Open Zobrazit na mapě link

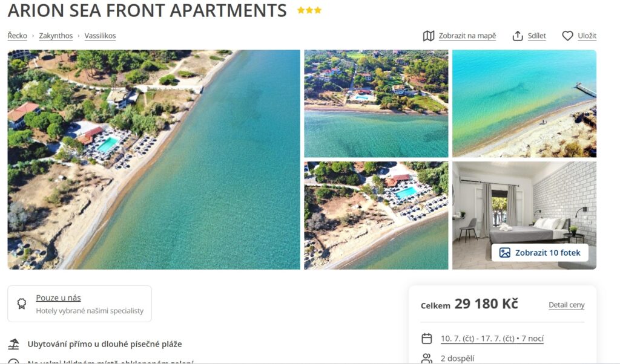tap(467, 36)
